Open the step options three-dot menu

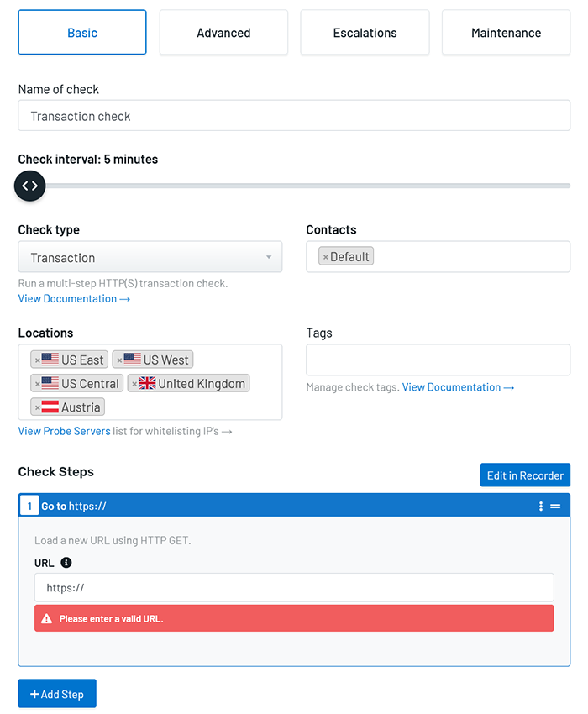pyautogui.click(x=540, y=506)
